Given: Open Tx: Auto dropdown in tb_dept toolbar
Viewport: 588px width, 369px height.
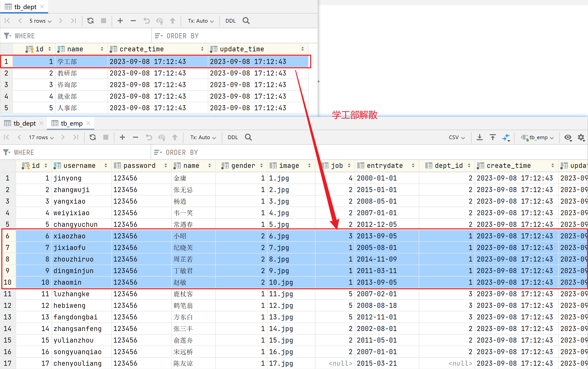Looking at the screenshot, I should click(x=201, y=21).
